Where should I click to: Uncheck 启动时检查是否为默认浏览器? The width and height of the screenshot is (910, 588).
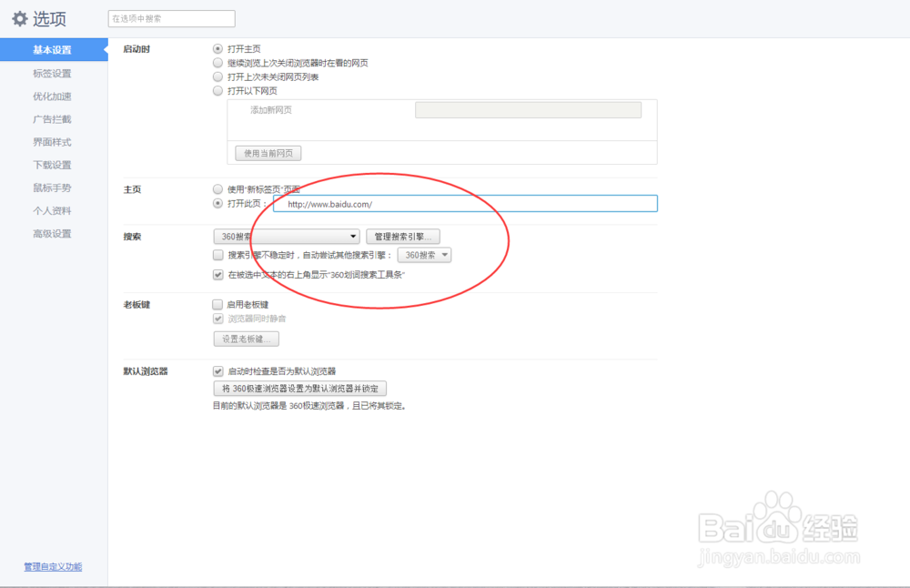click(217, 370)
